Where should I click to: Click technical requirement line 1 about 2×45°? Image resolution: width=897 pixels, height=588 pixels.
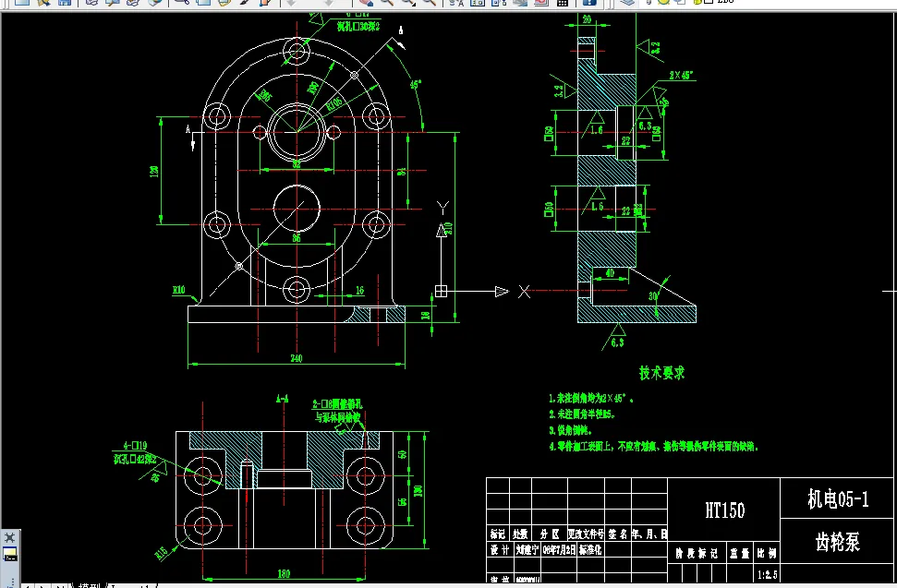591,398
